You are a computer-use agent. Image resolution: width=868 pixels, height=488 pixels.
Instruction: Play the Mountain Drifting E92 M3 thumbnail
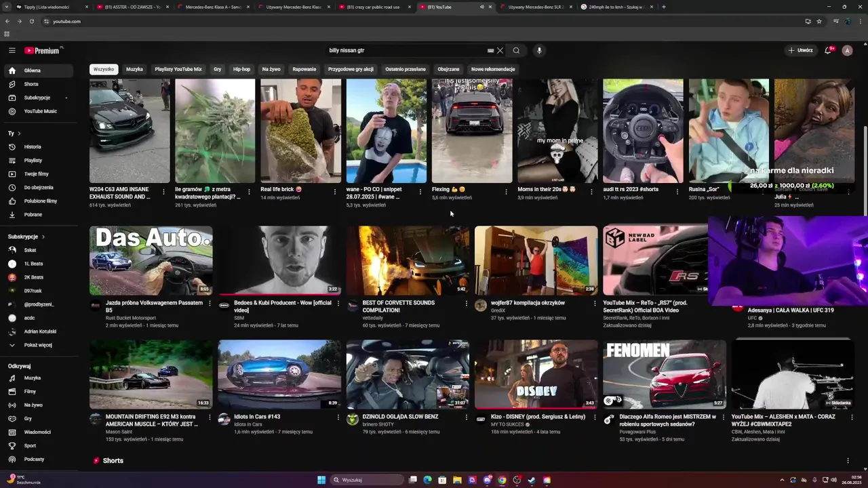pos(151,375)
